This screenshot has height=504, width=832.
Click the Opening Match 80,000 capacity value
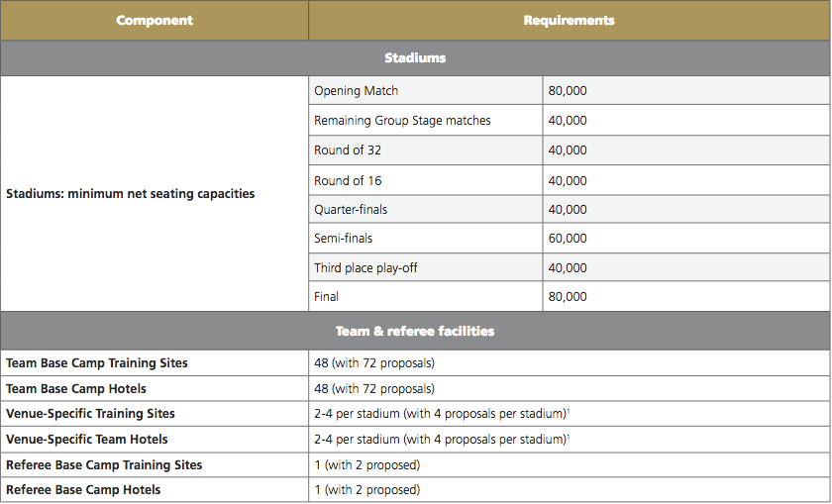568,91
